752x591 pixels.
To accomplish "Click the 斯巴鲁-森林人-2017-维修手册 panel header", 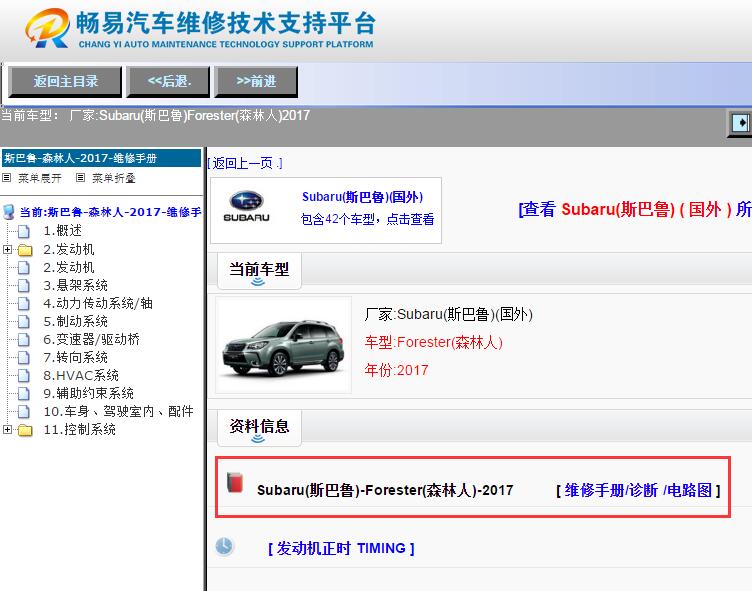I will point(101,158).
